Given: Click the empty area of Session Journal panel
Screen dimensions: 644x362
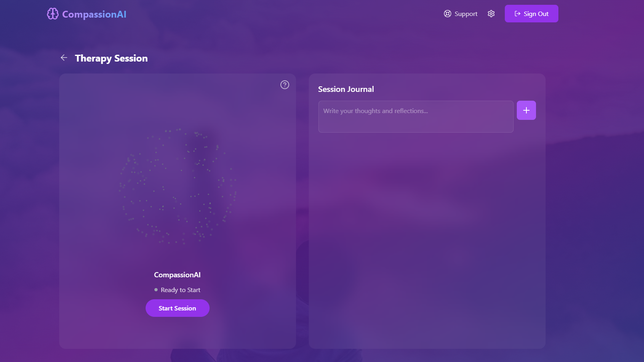Looking at the screenshot, I should click(427, 240).
